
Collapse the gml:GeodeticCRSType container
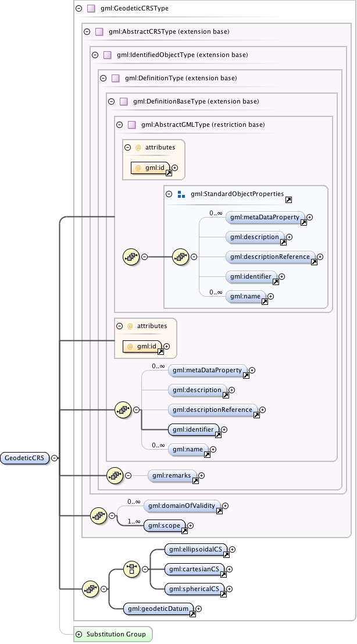pyautogui.click(x=79, y=8)
